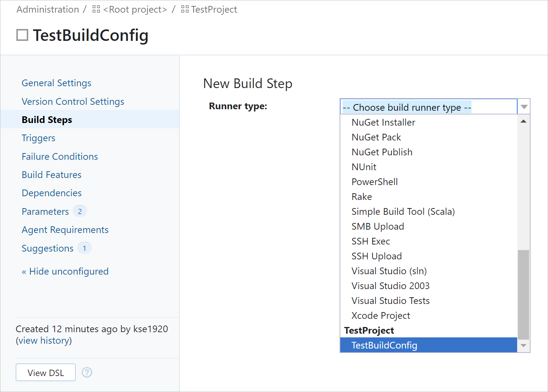Select NUnit runner from the dropdown
548x392 pixels.
[x=364, y=166]
